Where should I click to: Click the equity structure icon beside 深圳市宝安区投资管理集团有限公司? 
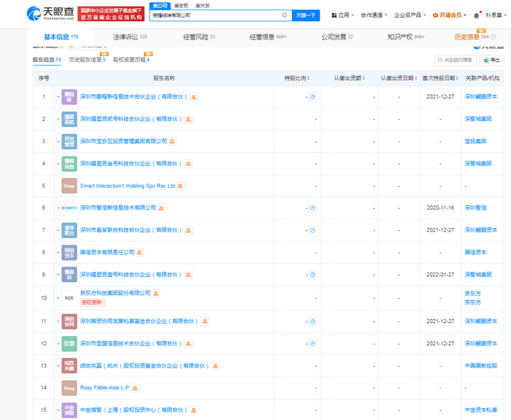pos(173,141)
